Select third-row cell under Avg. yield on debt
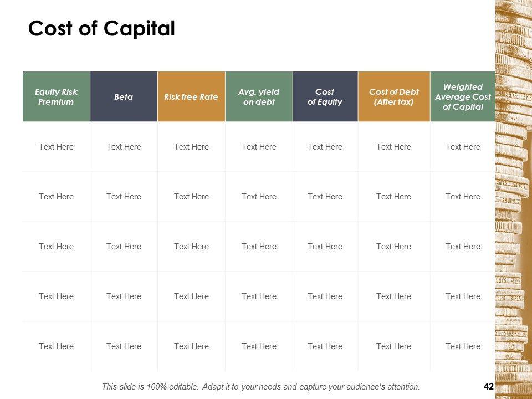The width and height of the screenshot is (532, 399). coord(259,247)
